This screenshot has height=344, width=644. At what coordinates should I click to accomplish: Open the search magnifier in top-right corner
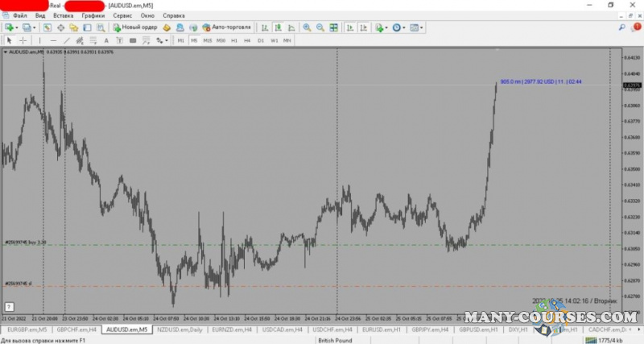pyautogui.click(x=622, y=27)
